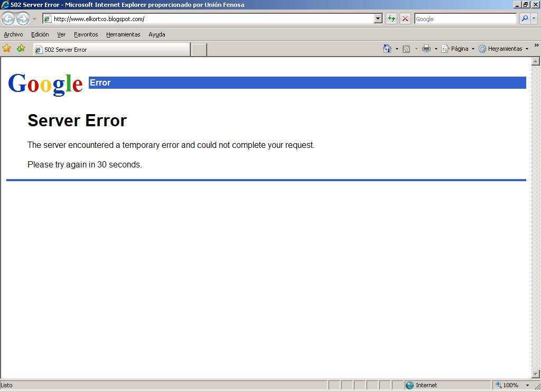
Task: Expand the address bar history dropdown
Action: (378, 18)
